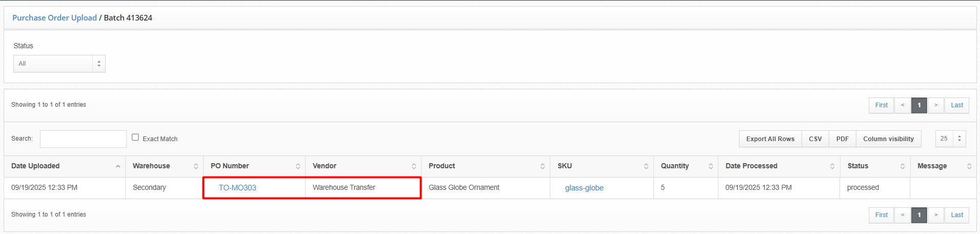
Task: Change the rows-per-page dropdown showing 25
Action: (x=951, y=139)
